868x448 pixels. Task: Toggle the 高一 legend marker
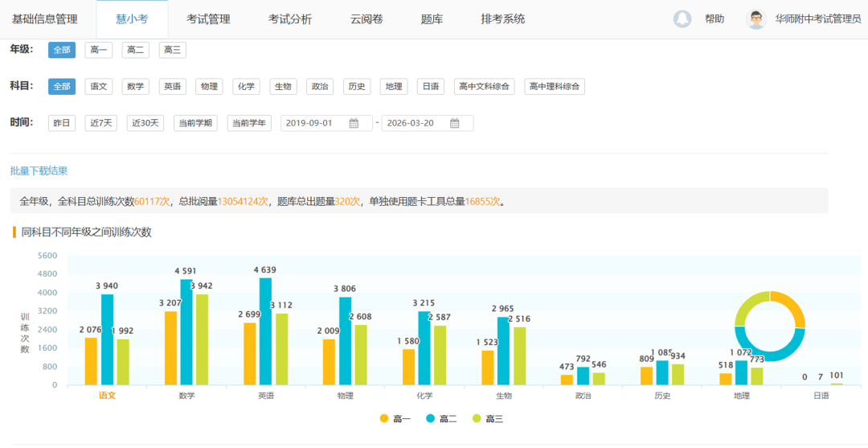click(383, 419)
